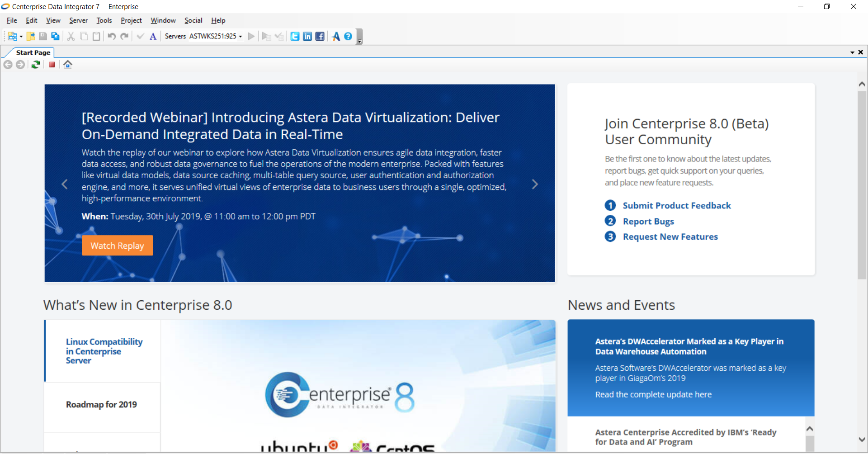The image size is (868, 454).
Task: Undo the last action
Action: pos(112,36)
